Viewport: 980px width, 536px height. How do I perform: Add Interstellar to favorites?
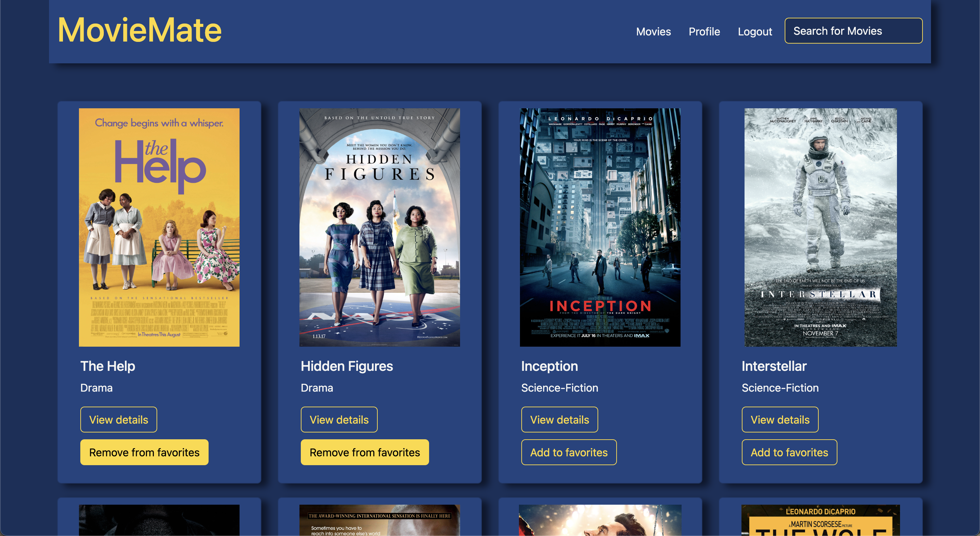[789, 452]
